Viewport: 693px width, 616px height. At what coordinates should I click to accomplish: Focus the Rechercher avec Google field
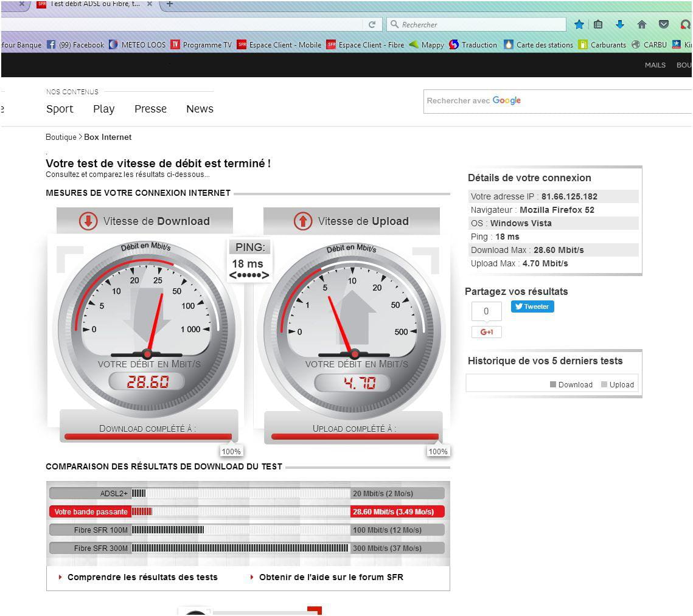click(x=557, y=101)
